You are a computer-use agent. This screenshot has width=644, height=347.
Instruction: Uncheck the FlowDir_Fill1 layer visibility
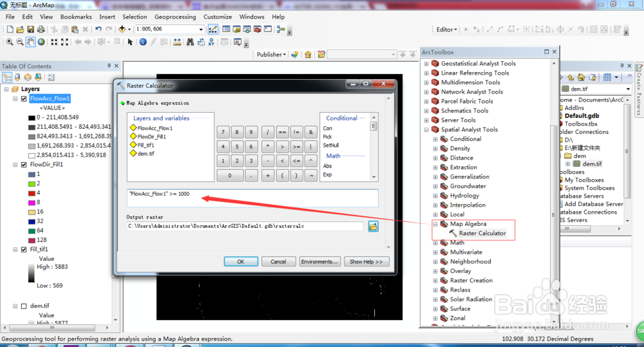pyautogui.click(x=24, y=165)
